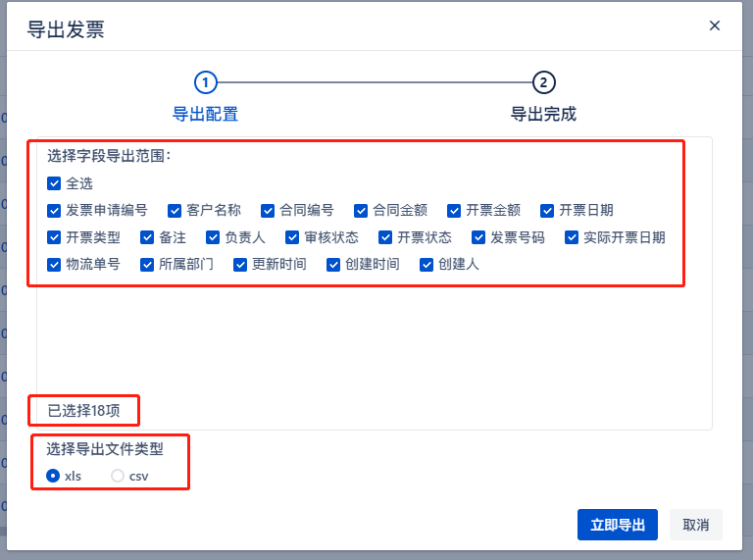Toggle 开票类型 checkbox
The height and width of the screenshot is (560, 753).
pyautogui.click(x=54, y=237)
